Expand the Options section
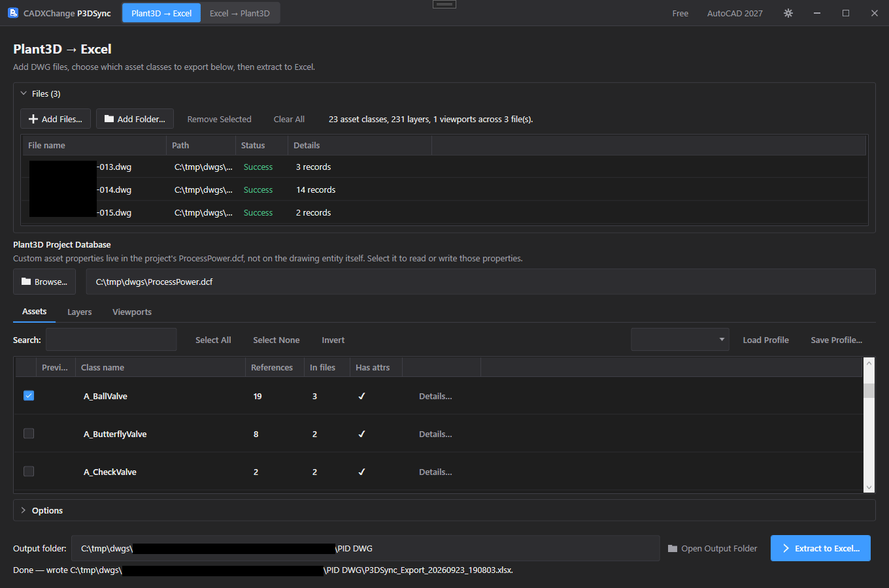889x588 pixels. pos(24,510)
